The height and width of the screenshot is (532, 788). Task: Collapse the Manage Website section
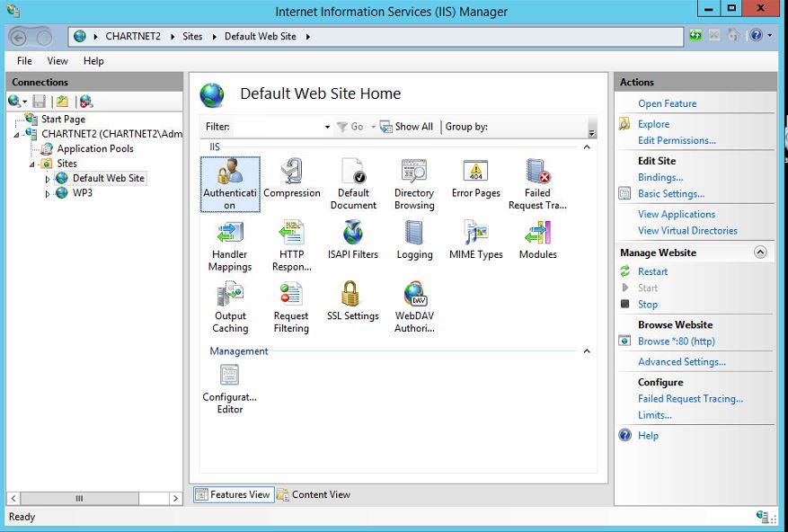[x=760, y=253]
